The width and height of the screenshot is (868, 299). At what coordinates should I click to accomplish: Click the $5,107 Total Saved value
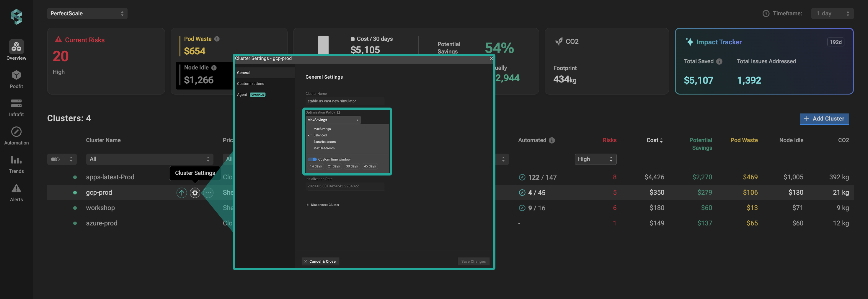coord(698,80)
